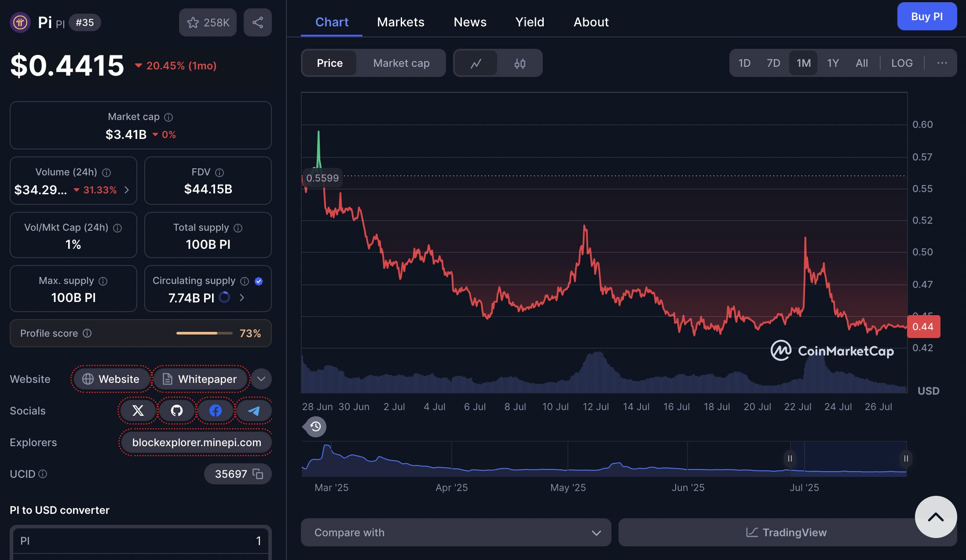The image size is (966, 560).
Task: Switch to line chart view
Action: [476, 63]
